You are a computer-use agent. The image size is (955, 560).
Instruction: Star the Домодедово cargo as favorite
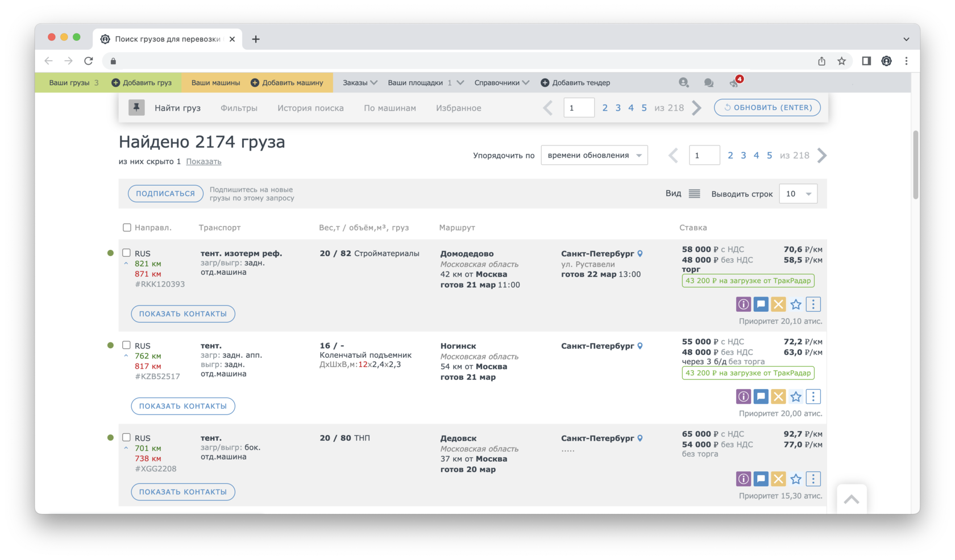796,304
